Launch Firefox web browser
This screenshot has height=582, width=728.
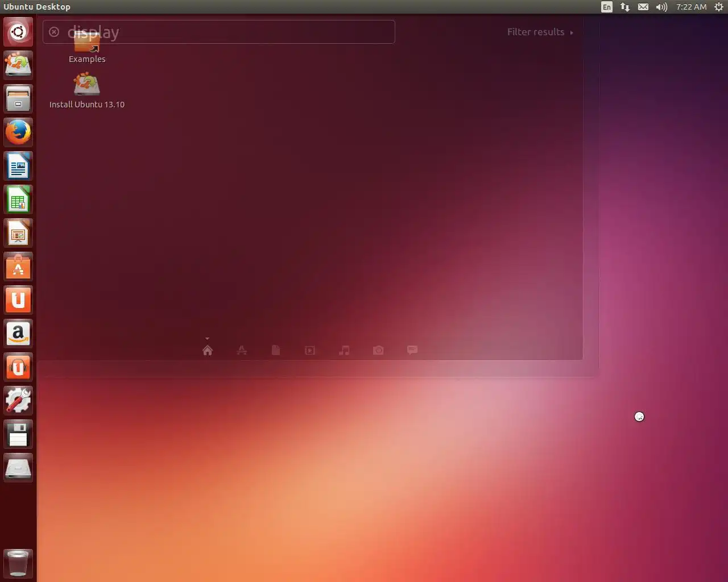click(x=18, y=132)
